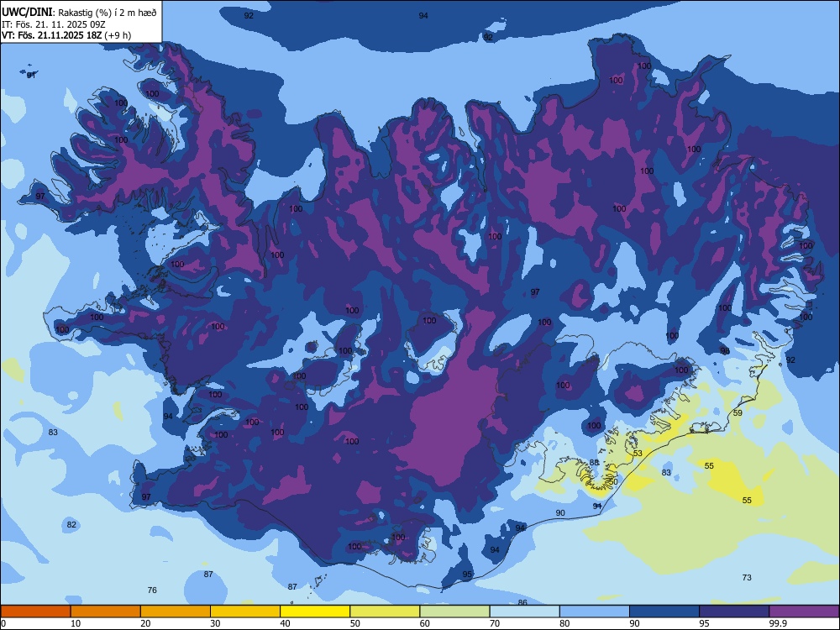Choose the purple above-99.9 legend swatch
The image size is (840, 630).
click(x=804, y=612)
